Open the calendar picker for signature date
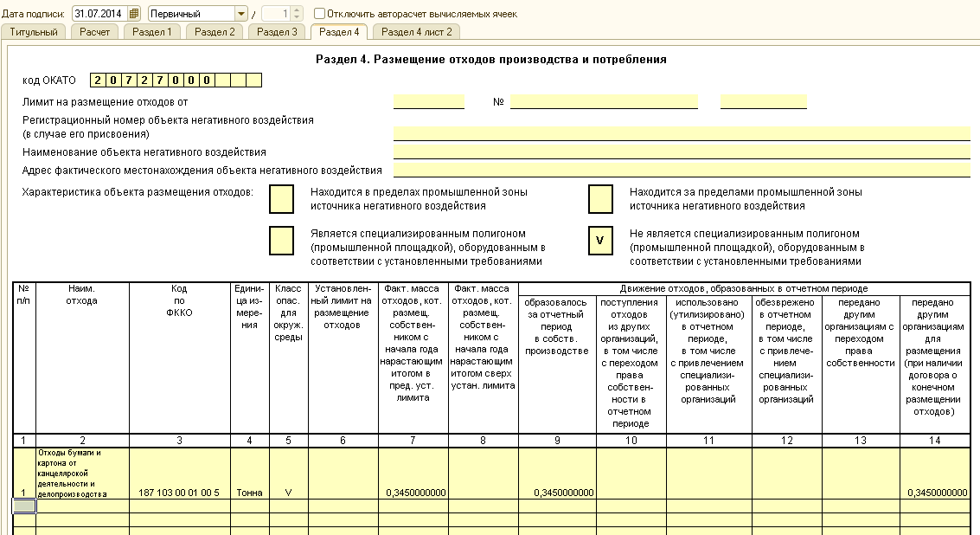This screenshot has height=535, width=980. [x=134, y=14]
